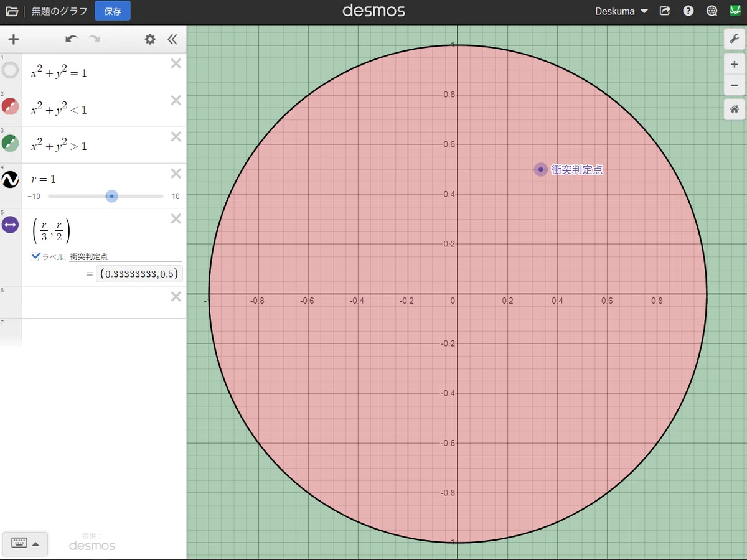The height and width of the screenshot is (560, 747).
Task: Uncheck the ラベル label checkbox
Action: (35, 256)
